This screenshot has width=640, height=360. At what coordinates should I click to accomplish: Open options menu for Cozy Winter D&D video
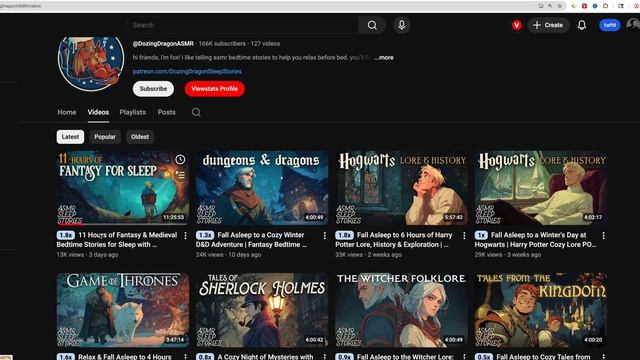324,236
